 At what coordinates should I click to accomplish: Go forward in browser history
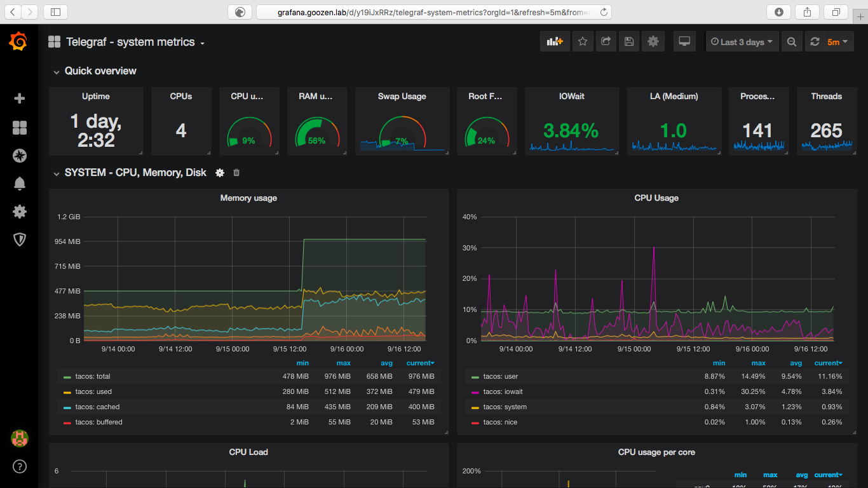30,11
